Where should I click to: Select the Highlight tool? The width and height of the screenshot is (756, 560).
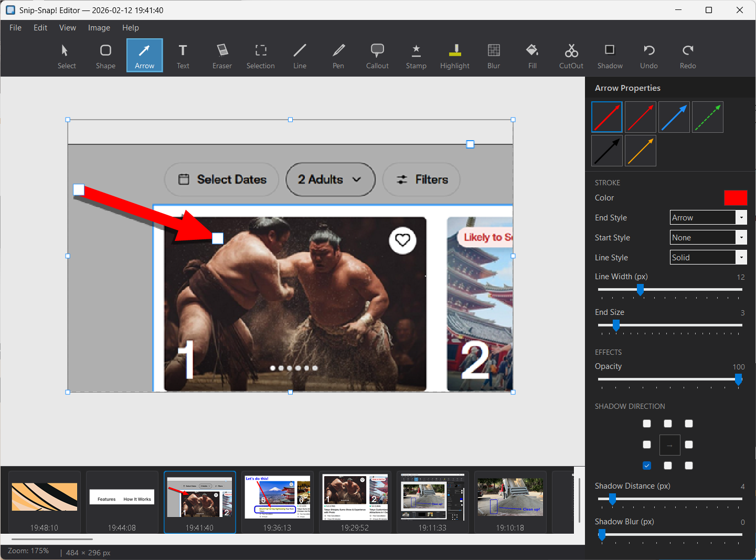pos(455,56)
